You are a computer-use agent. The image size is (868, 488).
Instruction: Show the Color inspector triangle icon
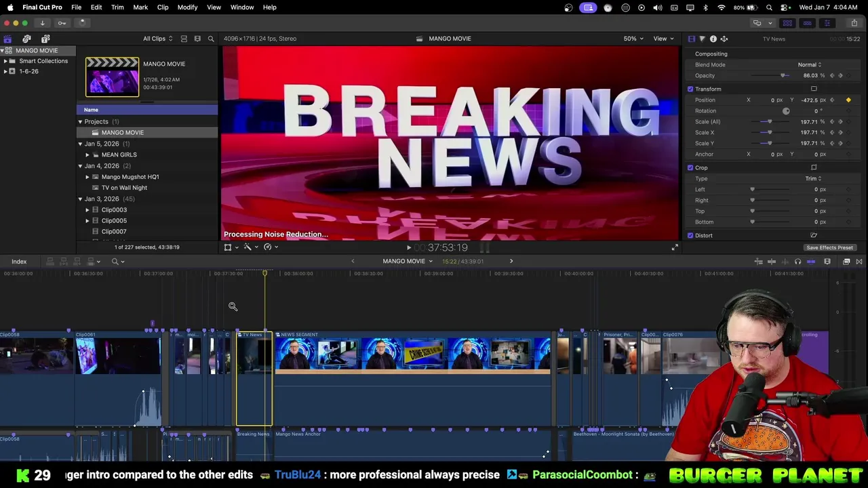pos(702,39)
